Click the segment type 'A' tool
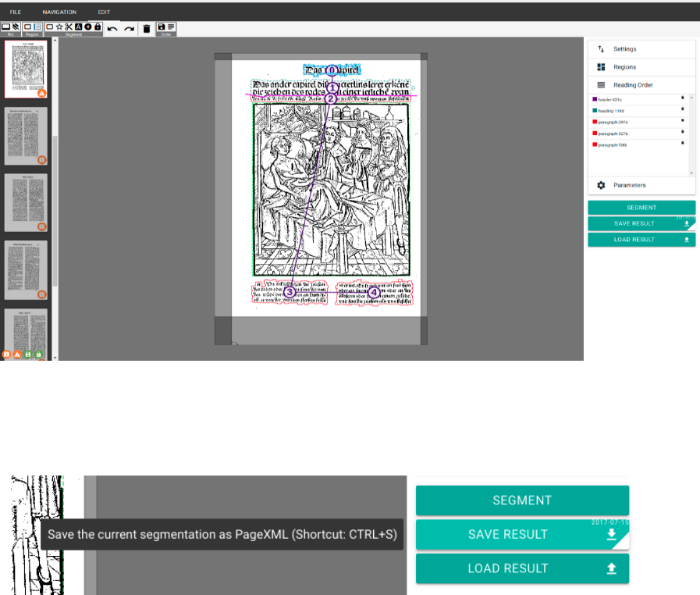 (78, 27)
